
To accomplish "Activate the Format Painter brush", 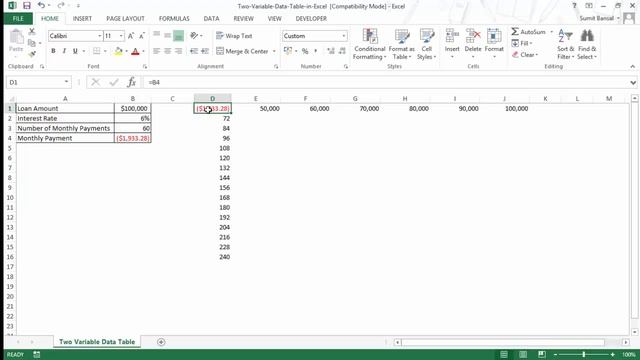I will tap(32, 54).
